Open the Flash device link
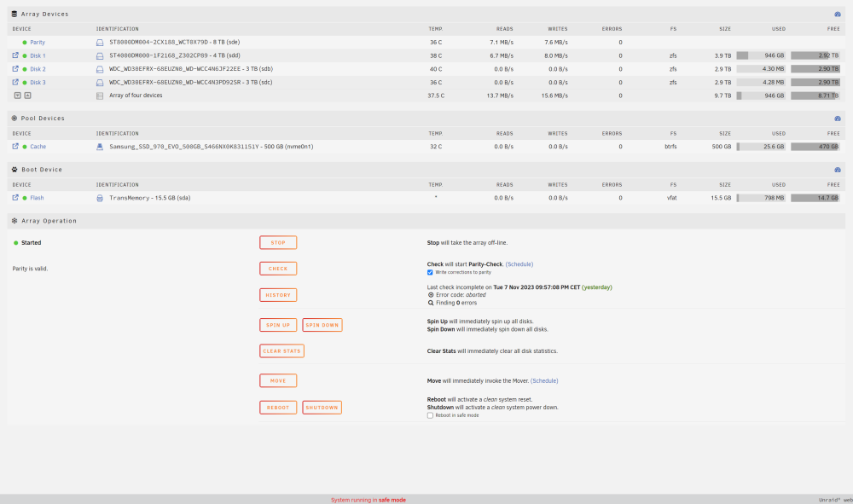Viewport: 853px width, 504px height. click(x=37, y=198)
